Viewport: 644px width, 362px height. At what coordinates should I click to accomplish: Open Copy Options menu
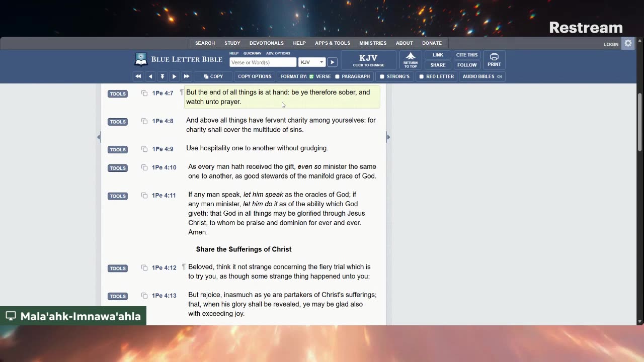click(255, 76)
